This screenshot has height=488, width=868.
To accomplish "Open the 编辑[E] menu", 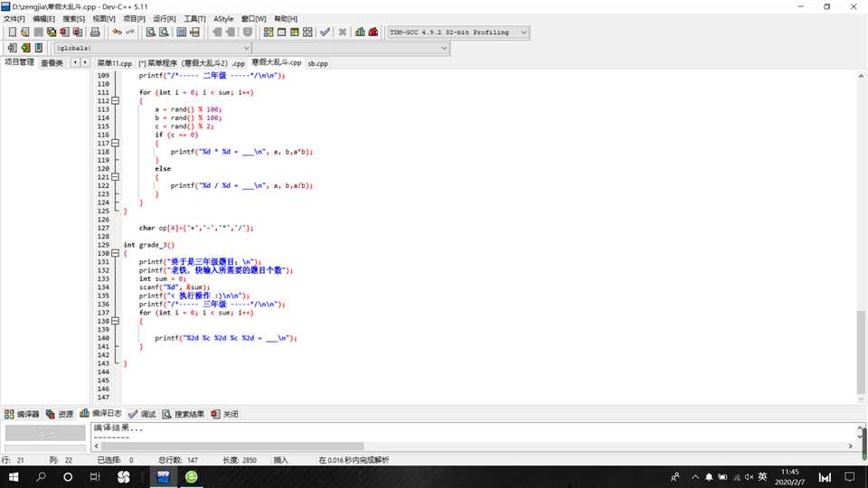I will pyautogui.click(x=43, y=19).
